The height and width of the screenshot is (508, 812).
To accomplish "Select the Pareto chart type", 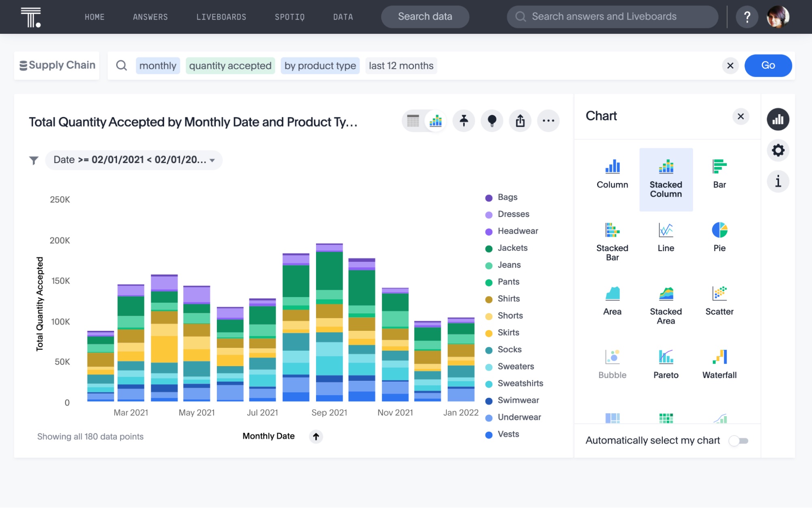I will (x=666, y=363).
